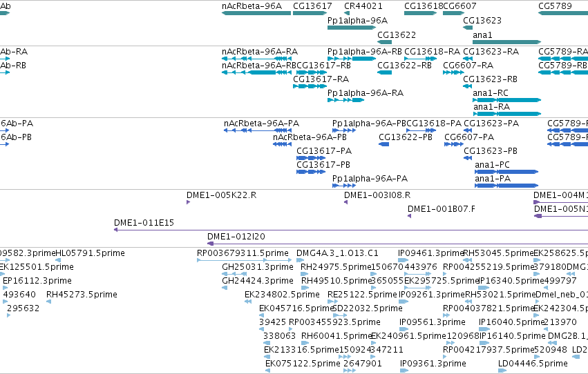The image size is (588, 374).
Task: Click transcript CG13617-RB
Action: click(311, 72)
